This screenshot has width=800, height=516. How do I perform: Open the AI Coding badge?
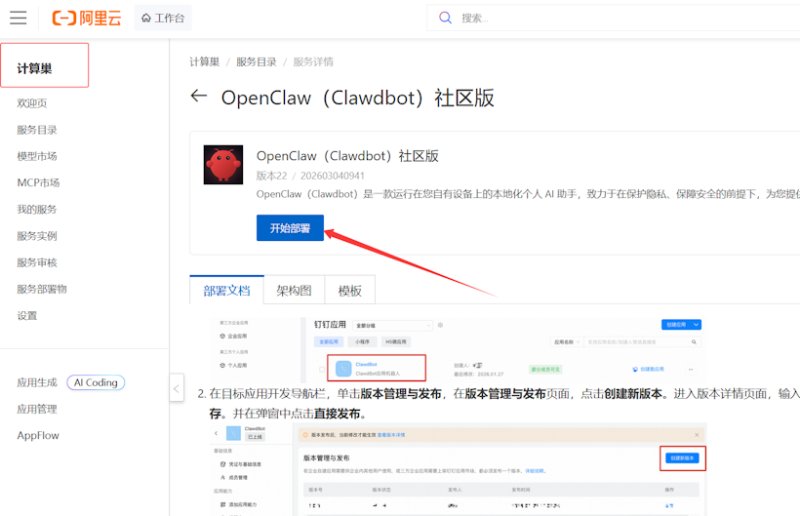point(96,382)
